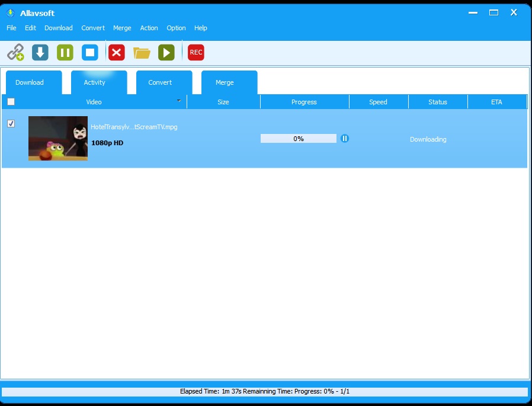532x406 pixels.
Task: Switch to the Convert tab
Action: [x=164, y=82]
